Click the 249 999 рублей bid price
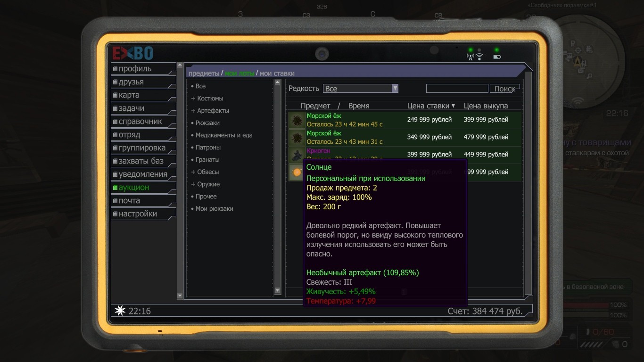Screen dimensions: 644x362 point(429,120)
